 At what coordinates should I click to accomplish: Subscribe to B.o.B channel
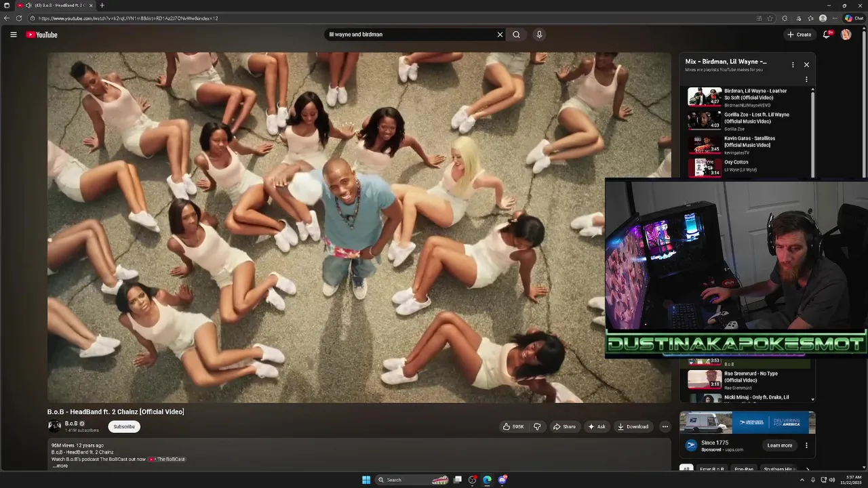(x=124, y=426)
